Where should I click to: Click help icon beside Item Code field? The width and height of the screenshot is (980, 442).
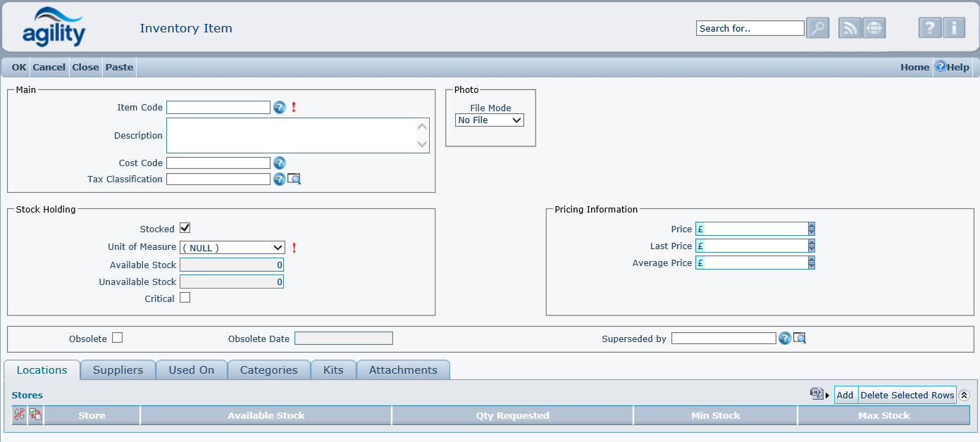click(x=279, y=108)
